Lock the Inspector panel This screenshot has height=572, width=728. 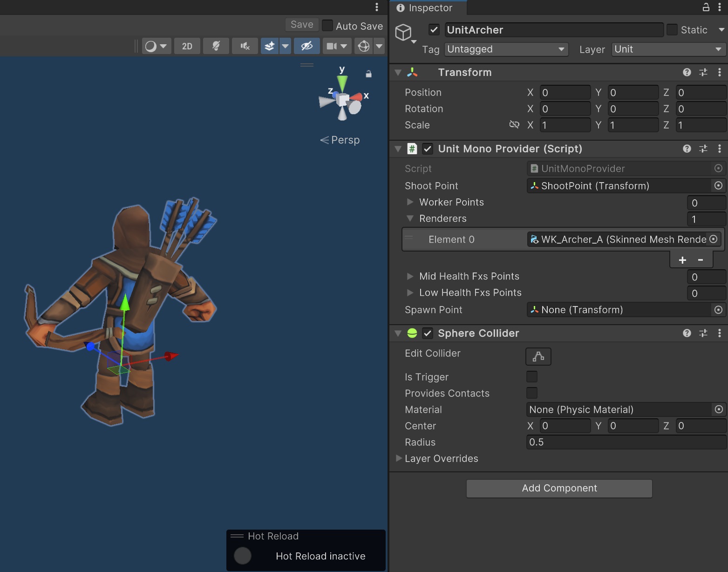click(706, 7)
